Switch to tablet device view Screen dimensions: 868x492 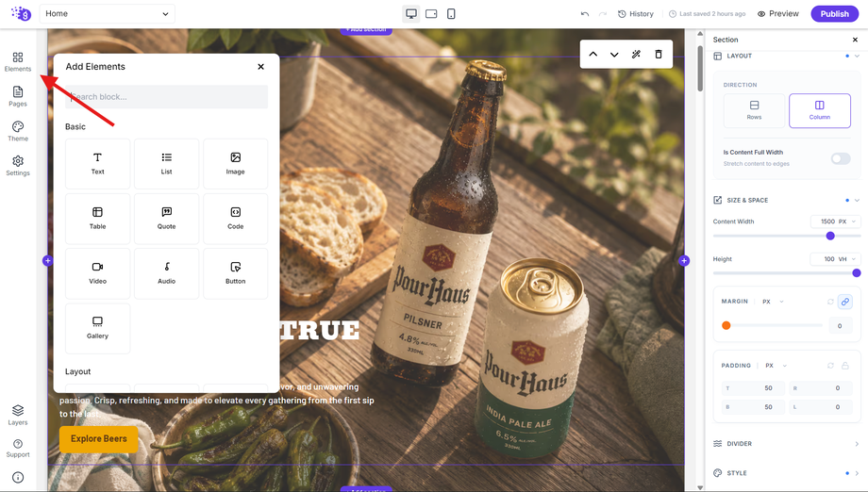(431, 14)
